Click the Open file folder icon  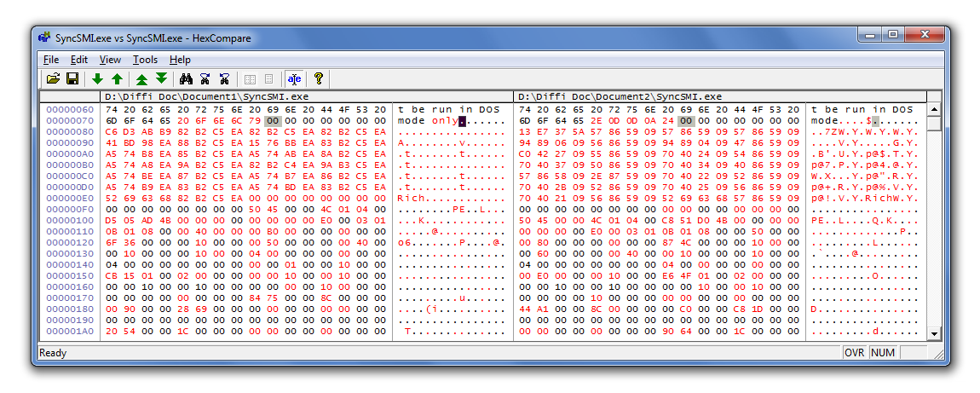[x=53, y=78]
